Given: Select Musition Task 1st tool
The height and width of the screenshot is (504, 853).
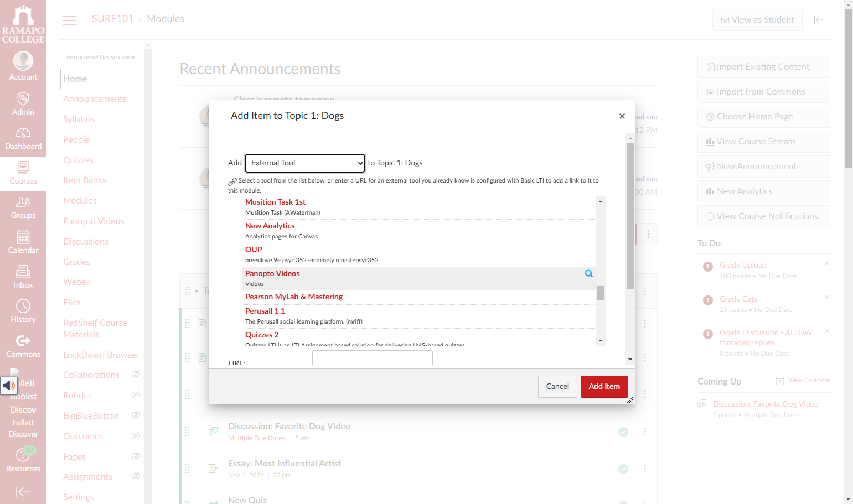Looking at the screenshot, I should tap(275, 202).
